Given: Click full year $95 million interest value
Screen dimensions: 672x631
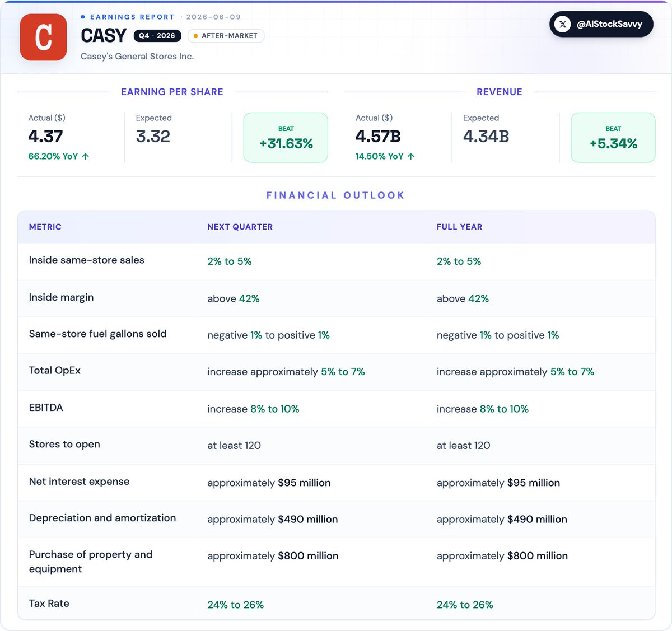Looking at the screenshot, I should click(x=498, y=483).
